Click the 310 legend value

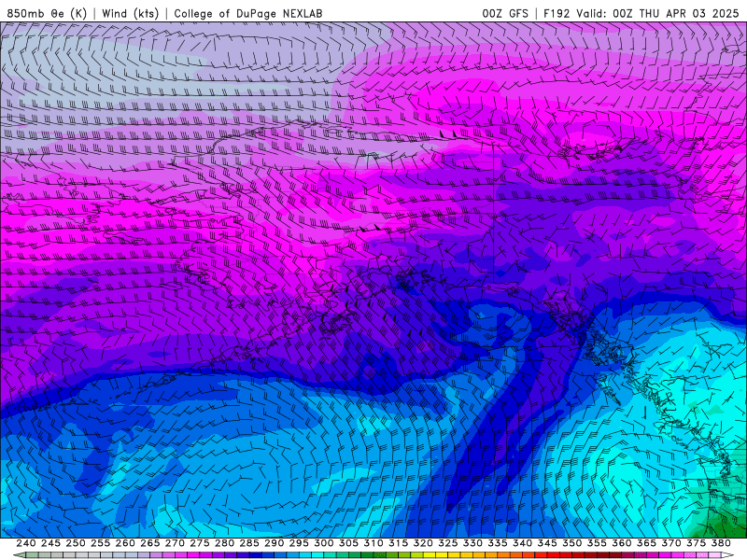point(373,543)
